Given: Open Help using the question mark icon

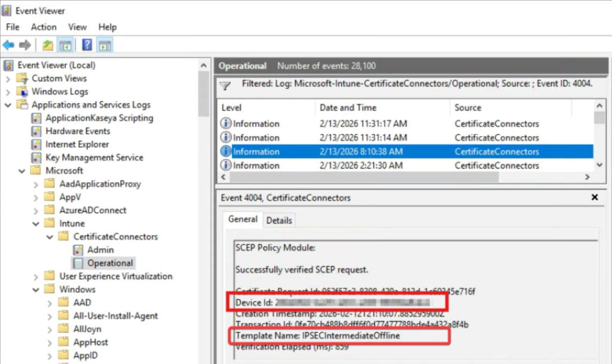Looking at the screenshot, I should [85, 44].
